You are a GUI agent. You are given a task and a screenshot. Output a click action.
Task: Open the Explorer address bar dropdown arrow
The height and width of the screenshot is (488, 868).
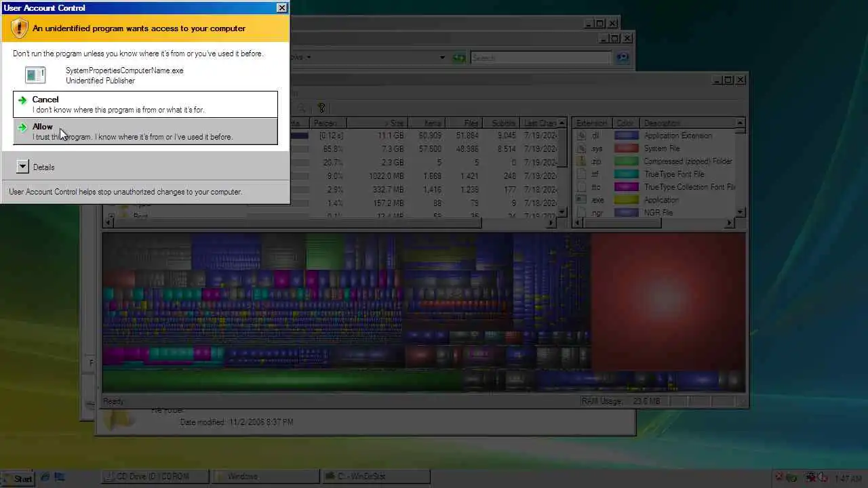tap(443, 58)
